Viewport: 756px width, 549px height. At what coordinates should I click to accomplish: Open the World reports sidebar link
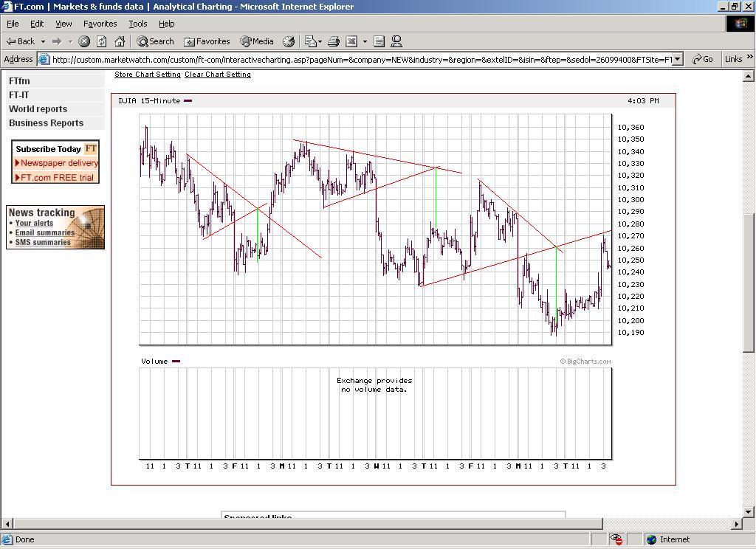38,109
